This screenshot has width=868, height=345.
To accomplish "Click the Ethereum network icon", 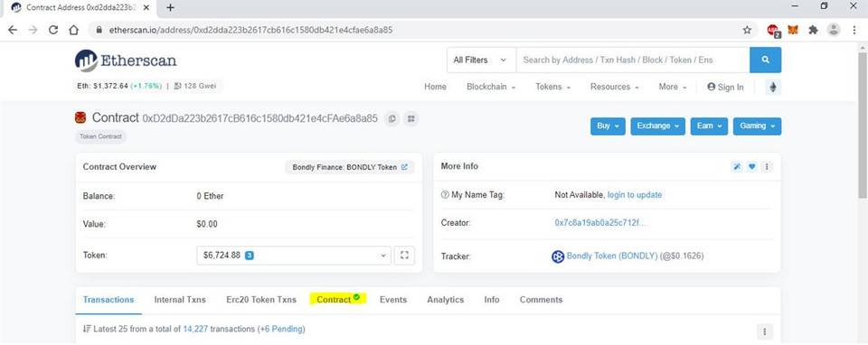I will [773, 87].
